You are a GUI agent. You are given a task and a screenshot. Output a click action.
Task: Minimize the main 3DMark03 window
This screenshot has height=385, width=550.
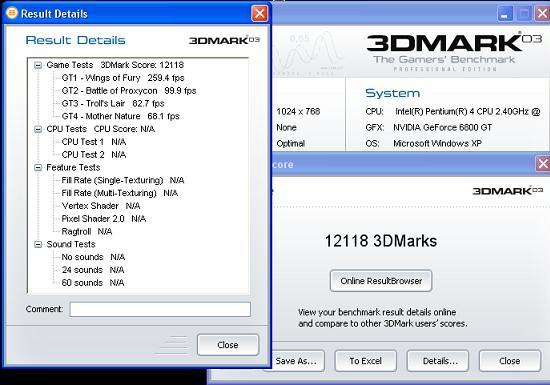[505, 14]
